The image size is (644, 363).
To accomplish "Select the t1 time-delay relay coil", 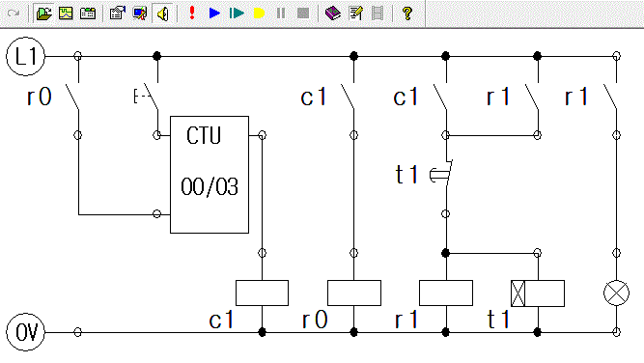I will coord(538,293).
